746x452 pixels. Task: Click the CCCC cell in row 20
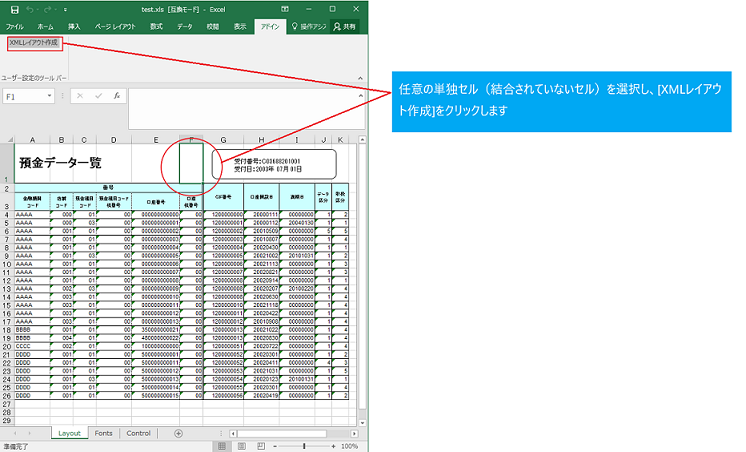tap(32, 346)
